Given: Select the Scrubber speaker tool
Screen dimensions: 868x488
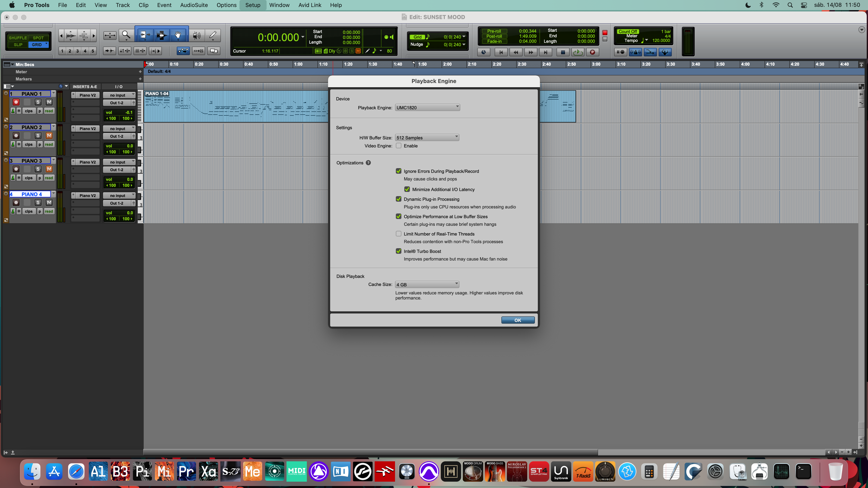Looking at the screenshot, I should [x=197, y=35].
